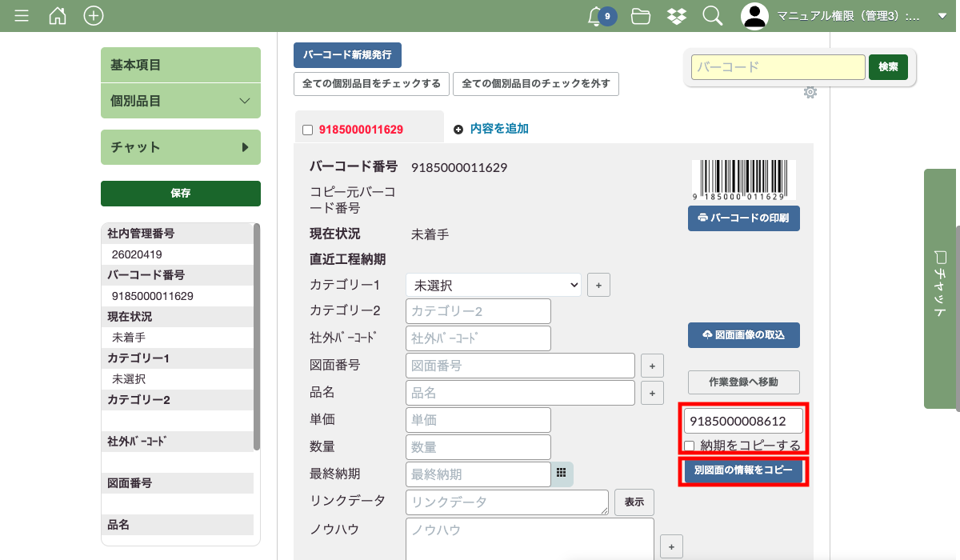This screenshot has height=560, width=960.
Task: Open the チャット sidebar menu item
Action: click(x=181, y=147)
